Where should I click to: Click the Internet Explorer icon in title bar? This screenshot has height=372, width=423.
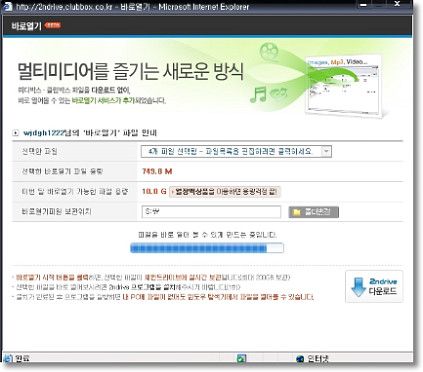click(7, 6)
